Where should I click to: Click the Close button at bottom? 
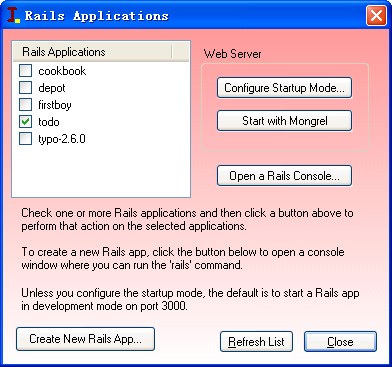tap(340, 342)
